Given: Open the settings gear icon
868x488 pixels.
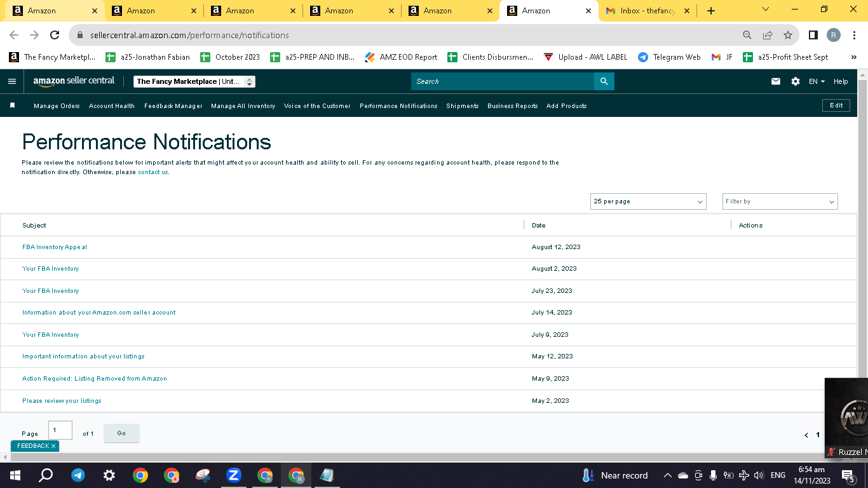Looking at the screenshot, I should pyautogui.click(x=796, y=81).
